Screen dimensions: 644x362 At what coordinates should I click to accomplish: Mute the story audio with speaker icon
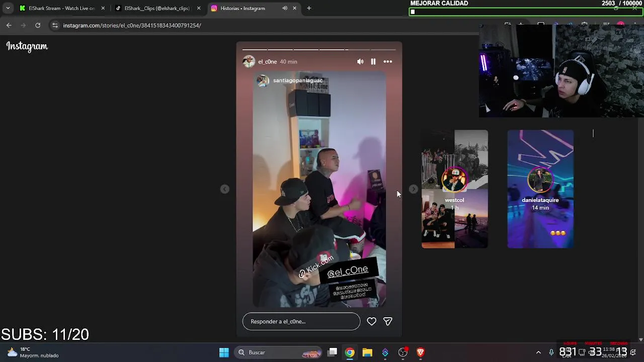click(360, 61)
